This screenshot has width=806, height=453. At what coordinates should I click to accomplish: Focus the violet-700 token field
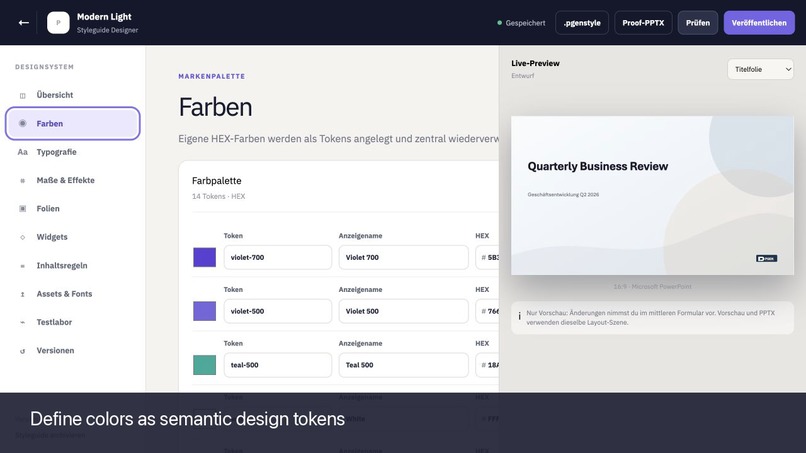tap(278, 258)
